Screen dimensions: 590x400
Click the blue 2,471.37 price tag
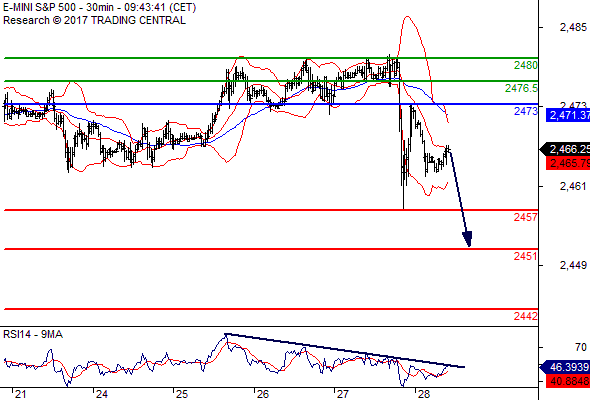tap(568, 115)
